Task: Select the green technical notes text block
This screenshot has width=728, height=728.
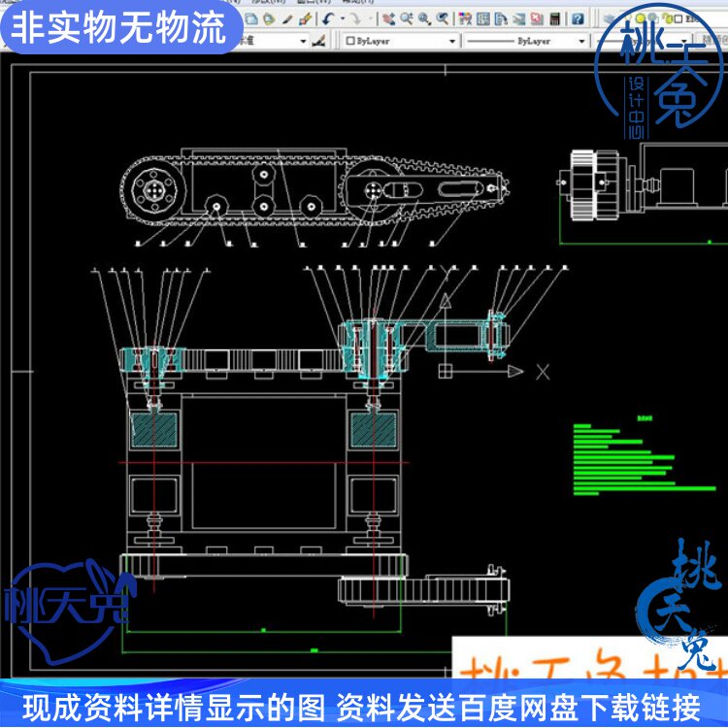Action: (645, 457)
